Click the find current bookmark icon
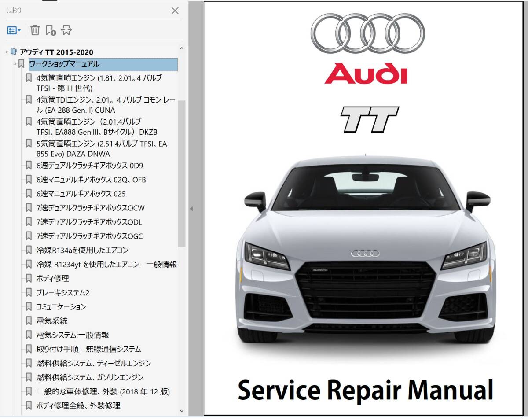 click(x=66, y=30)
